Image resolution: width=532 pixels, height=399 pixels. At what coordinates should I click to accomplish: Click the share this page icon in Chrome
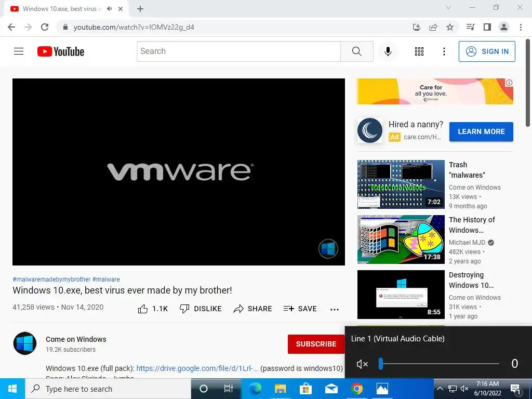[x=433, y=27]
